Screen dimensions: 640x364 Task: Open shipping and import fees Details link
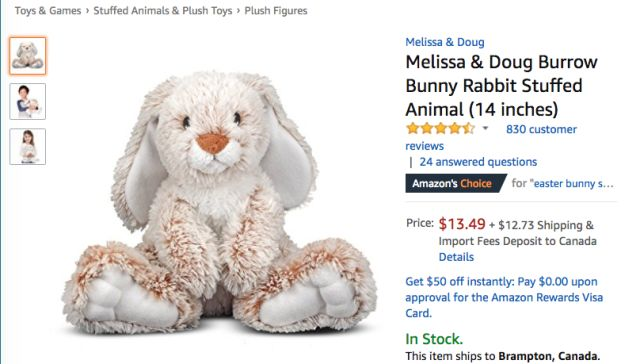[456, 257]
